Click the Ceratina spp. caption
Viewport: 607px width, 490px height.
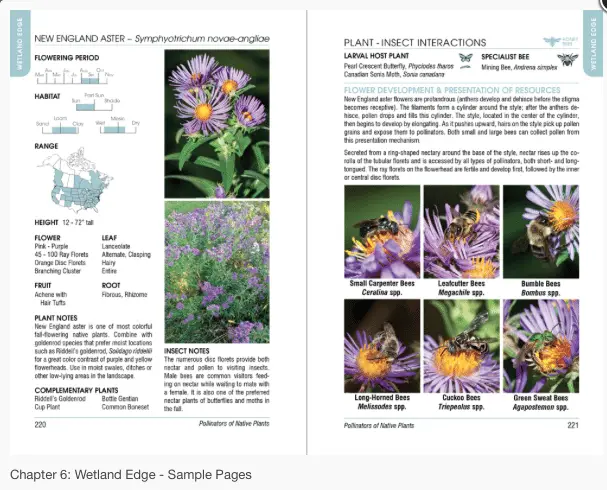pos(382,293)
